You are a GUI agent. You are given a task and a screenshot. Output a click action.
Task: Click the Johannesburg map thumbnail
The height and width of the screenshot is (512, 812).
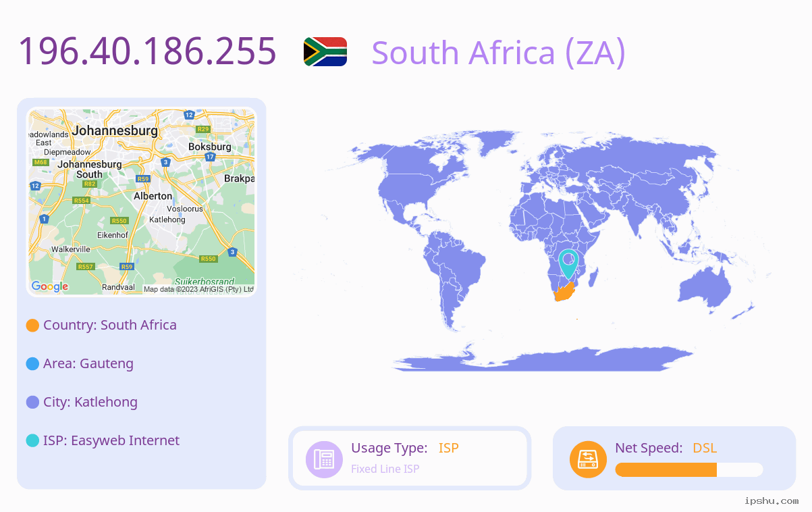click(x=142, y=202)
